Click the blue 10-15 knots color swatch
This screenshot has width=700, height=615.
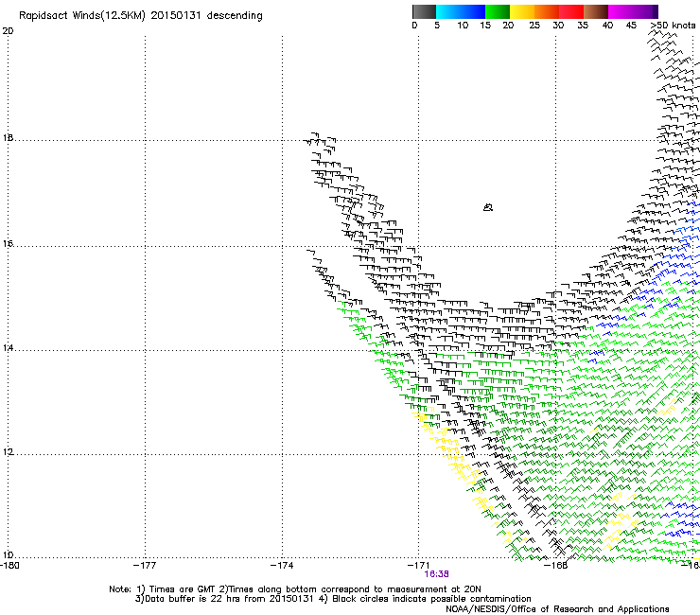point(473,11)
